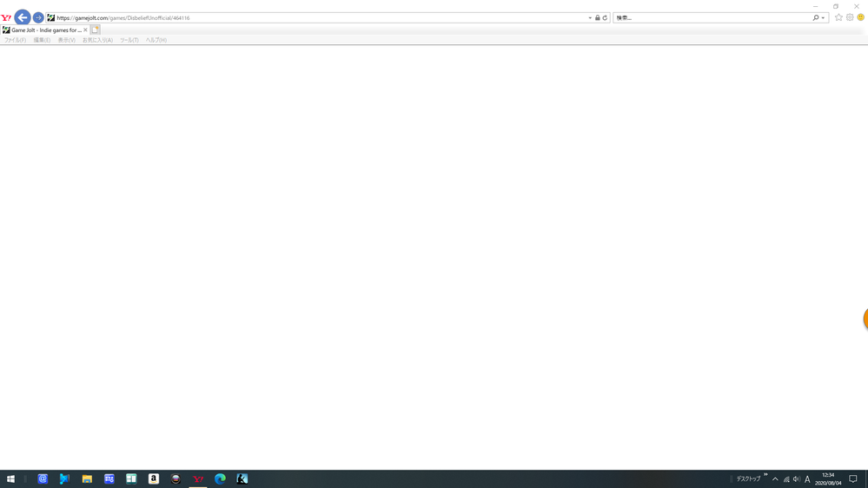Viewport: 868px width, 488px height.
Task: Expand the デスクトップ toolbar chevron
Action: 765,475
